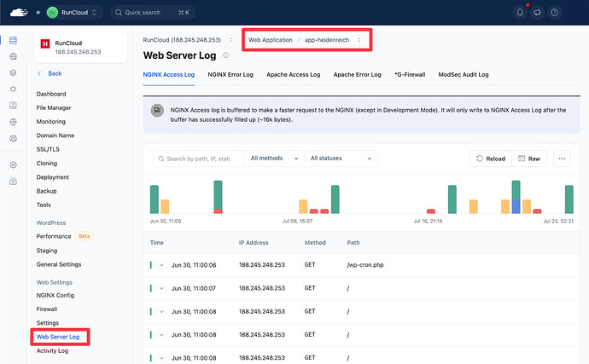Expand the 11:00:06 wp-cron.php log row
This screenshot has width=589, height=364.
click(161, 265)
